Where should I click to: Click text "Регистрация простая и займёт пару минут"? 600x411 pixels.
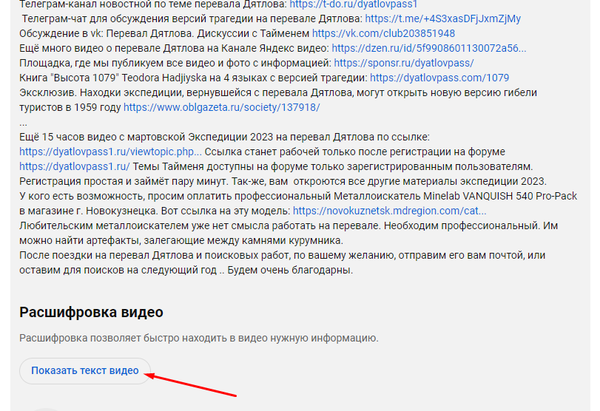point(123,181)
